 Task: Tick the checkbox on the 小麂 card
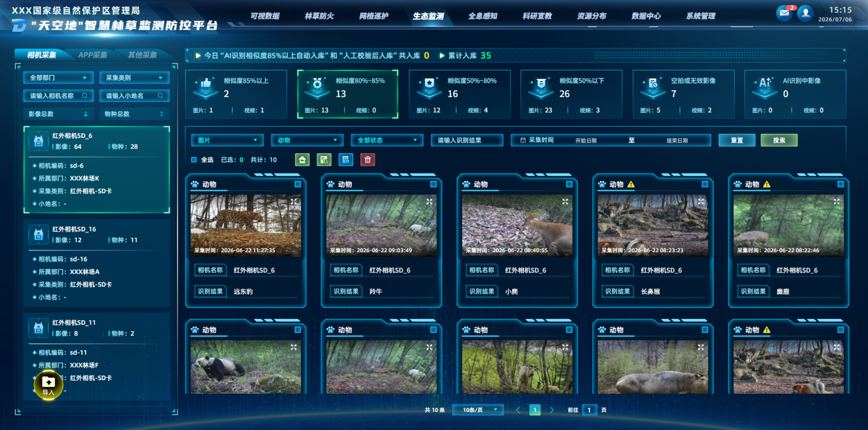click(569, 184)
